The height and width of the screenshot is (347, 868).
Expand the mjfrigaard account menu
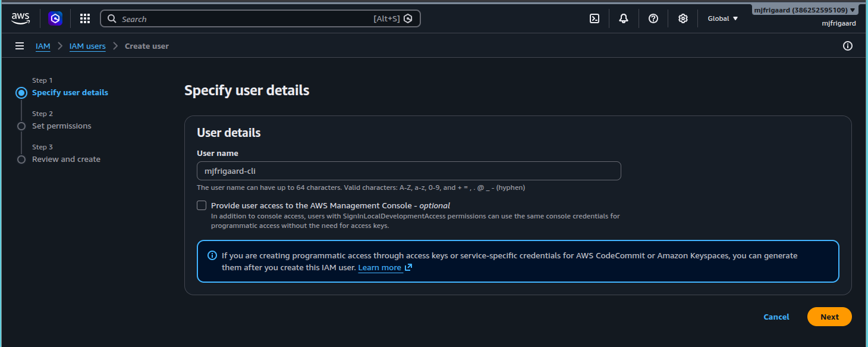805,10
